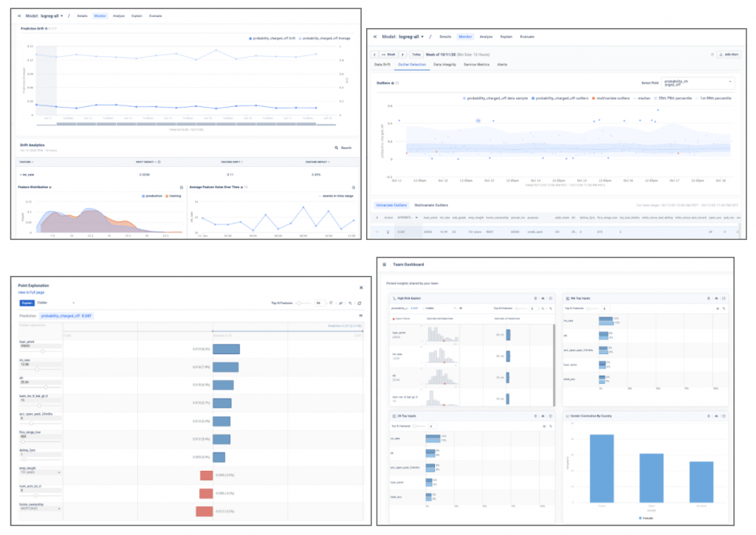The width and height of the screenshot is (756, 535).
Task: Open Fiddler explanation-type dropdown in Point Explanation
Action: [56, 303]
